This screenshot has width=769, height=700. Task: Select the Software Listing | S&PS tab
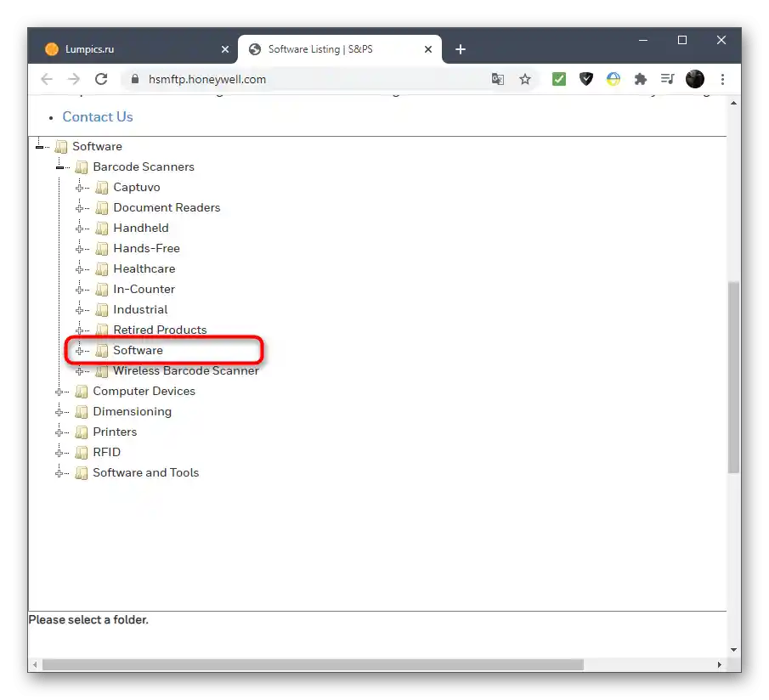[339, 49]
